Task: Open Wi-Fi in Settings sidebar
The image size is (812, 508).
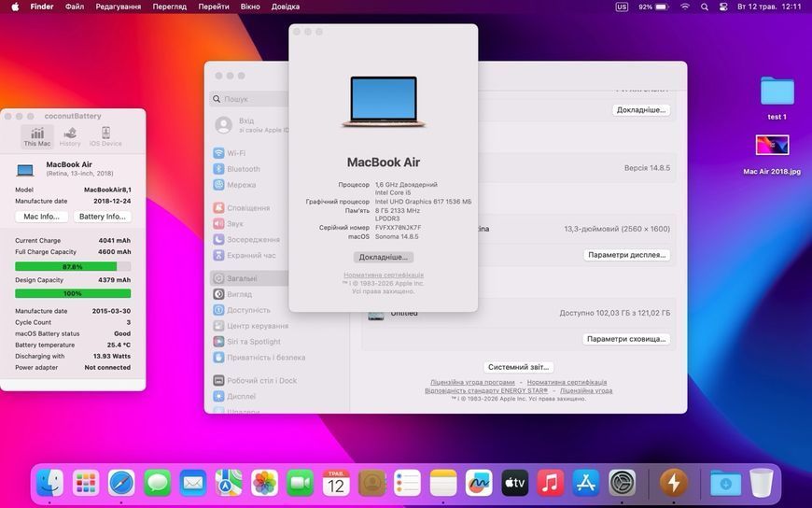Action: coord(251,153)
